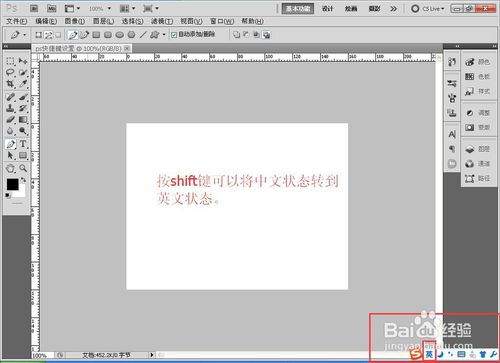Open the 滤镜(T) menu
This screenshot has height=363, width=500.
pos(162,21)
